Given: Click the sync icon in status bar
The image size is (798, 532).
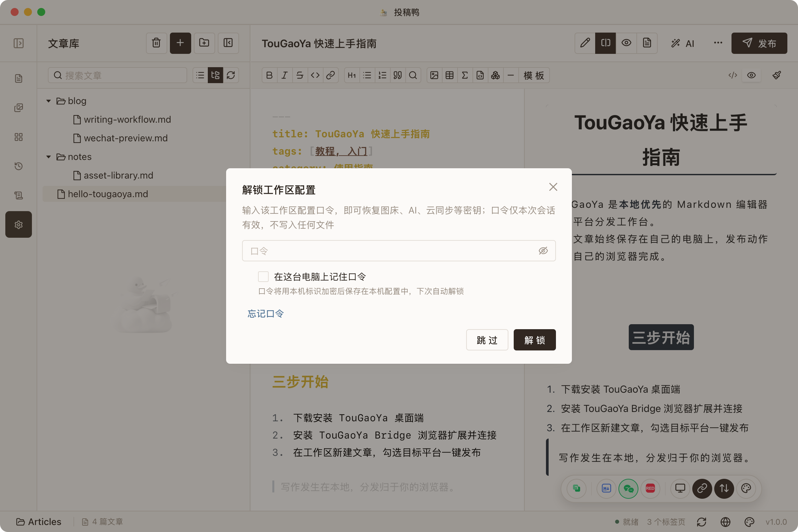Looking at the screenshot, I should pos(702,522).
